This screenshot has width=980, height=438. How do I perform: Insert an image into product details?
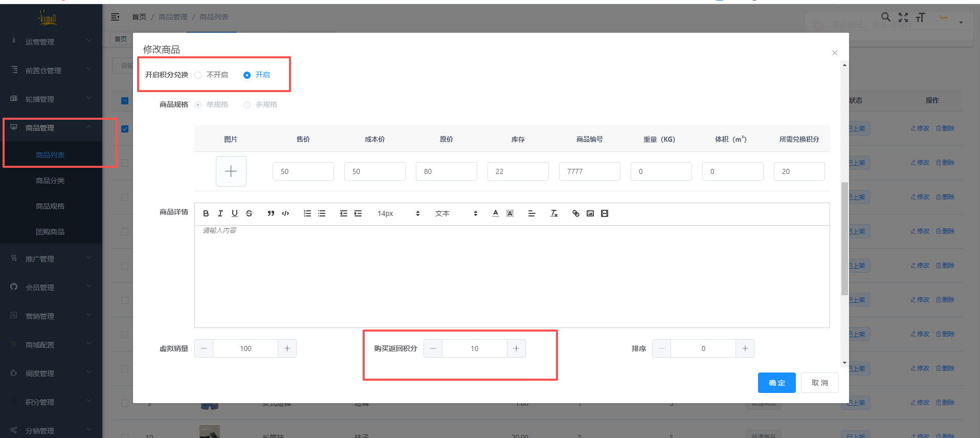pos(590,213)
